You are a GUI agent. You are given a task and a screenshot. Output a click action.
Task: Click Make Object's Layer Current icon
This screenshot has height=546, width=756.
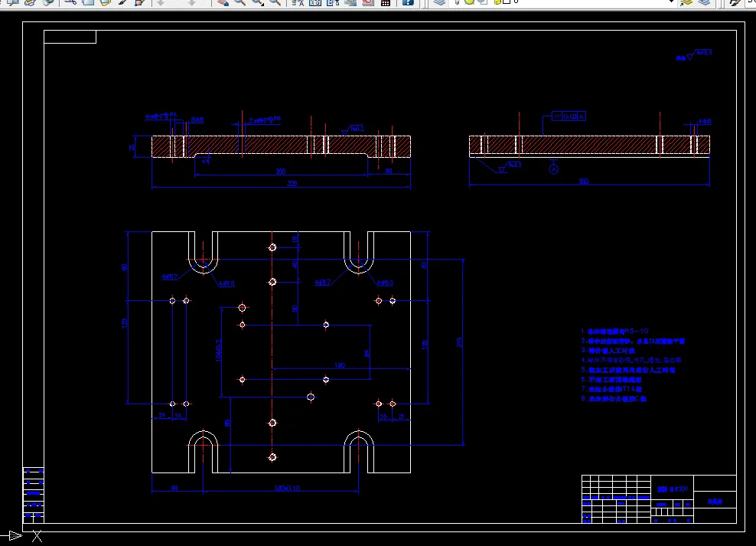point(686,2)
